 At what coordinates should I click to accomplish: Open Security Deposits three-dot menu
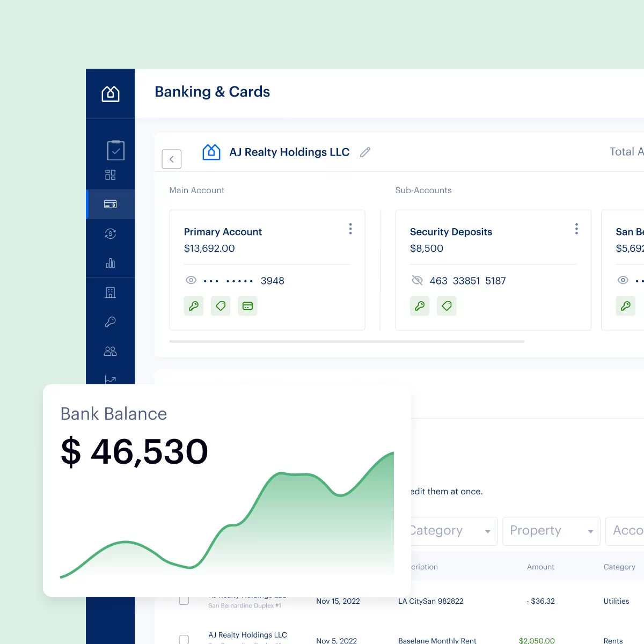coord(577,229)
